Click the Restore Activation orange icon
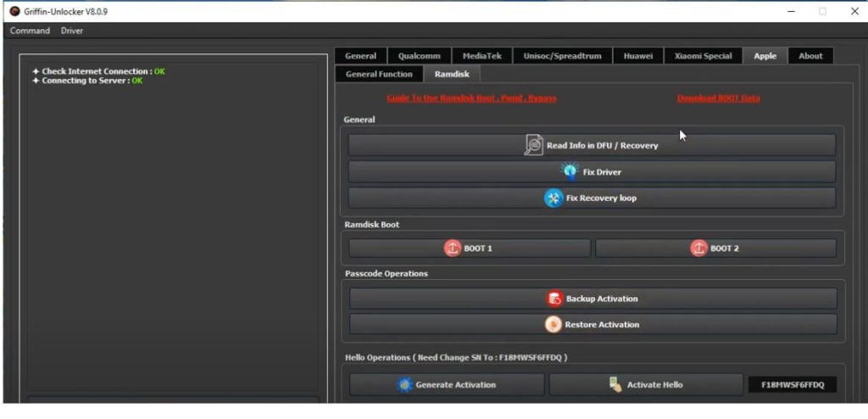Image resolution: width=868 pixels, height=419 pixels. point(553,324)
